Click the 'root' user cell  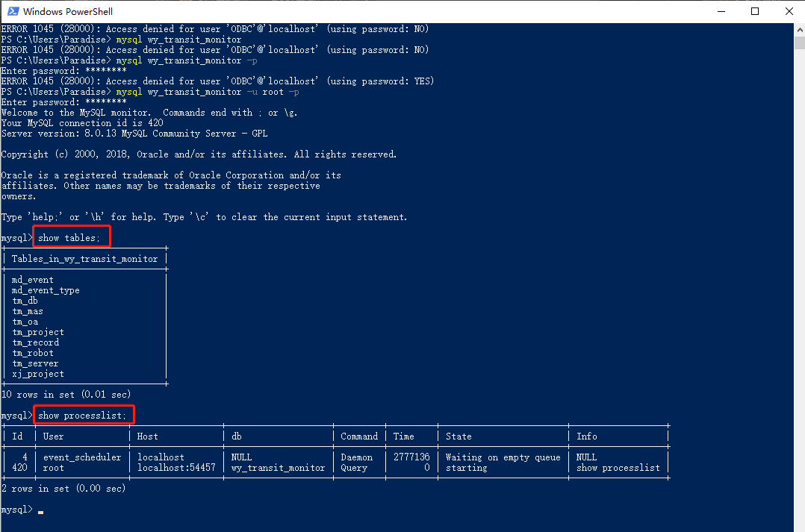(x=54, y=468)
